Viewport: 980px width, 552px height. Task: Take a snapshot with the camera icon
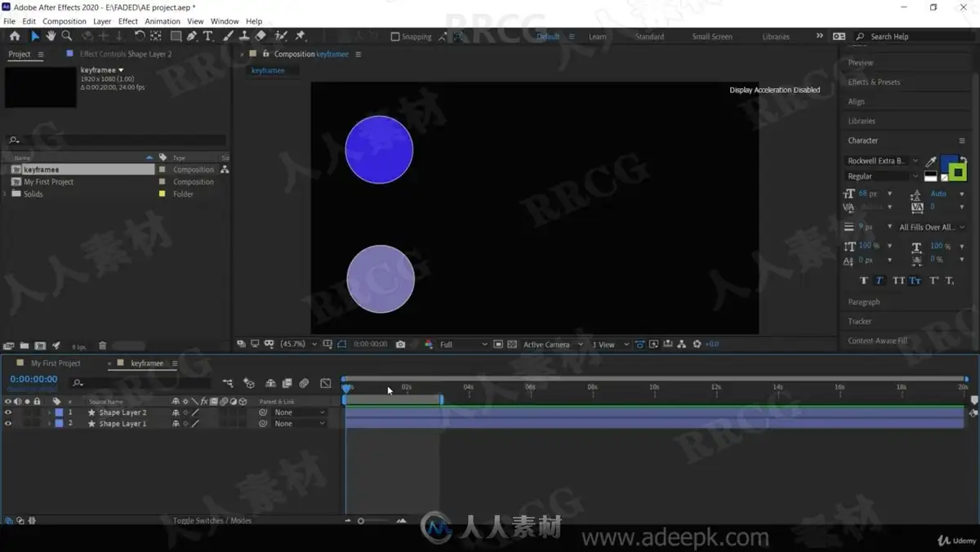pos(400,345)
